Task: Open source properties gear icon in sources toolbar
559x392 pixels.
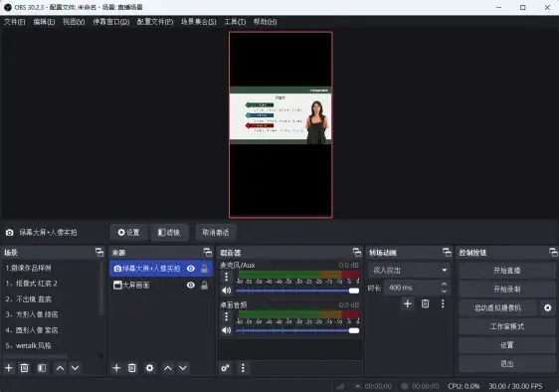Action: (150, 368)
